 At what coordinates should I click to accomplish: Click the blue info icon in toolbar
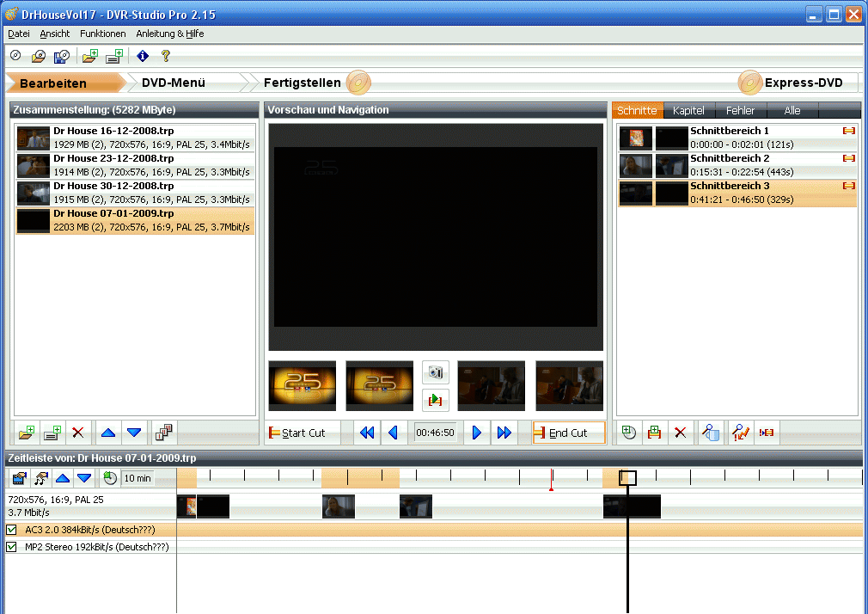pos(143,57)
